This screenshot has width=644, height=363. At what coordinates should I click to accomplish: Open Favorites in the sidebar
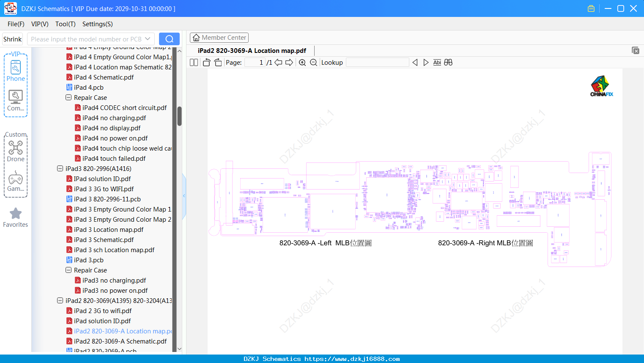16,217
